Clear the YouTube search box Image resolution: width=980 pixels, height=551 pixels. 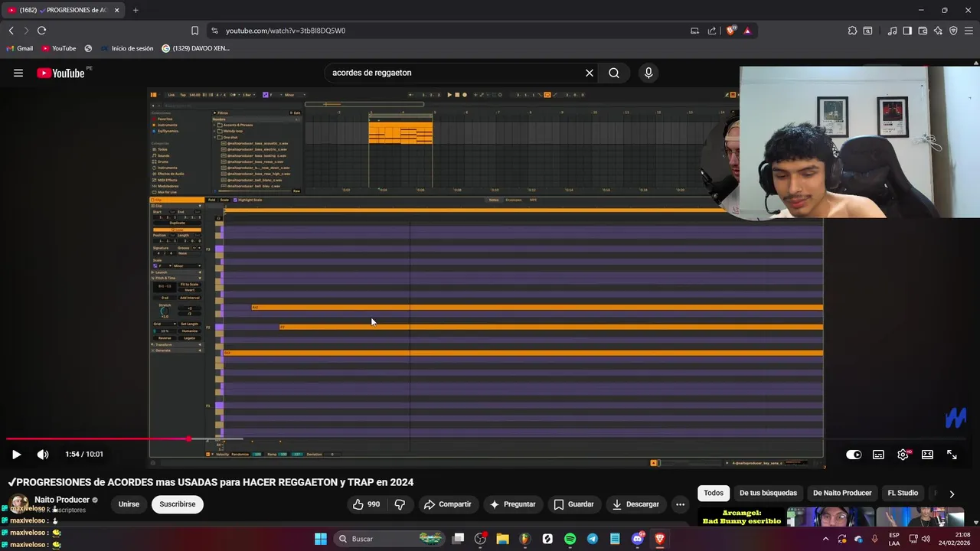[x=590, y=73]
